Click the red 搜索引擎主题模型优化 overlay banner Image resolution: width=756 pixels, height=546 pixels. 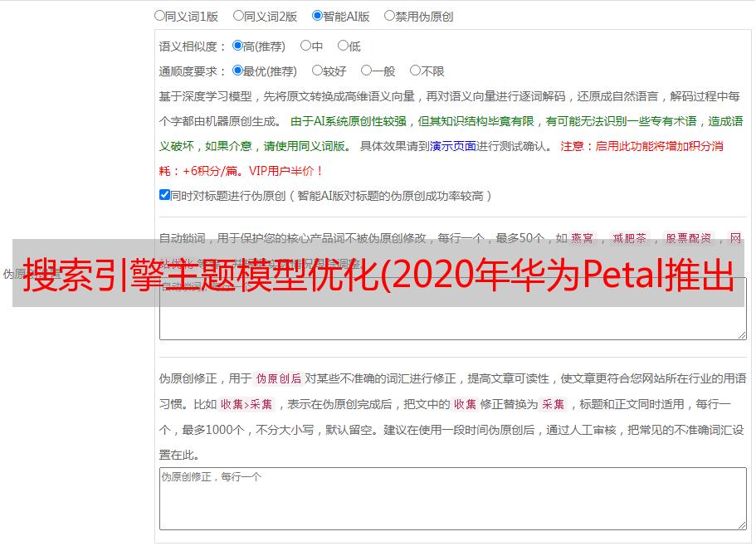[x=378, y=273]
